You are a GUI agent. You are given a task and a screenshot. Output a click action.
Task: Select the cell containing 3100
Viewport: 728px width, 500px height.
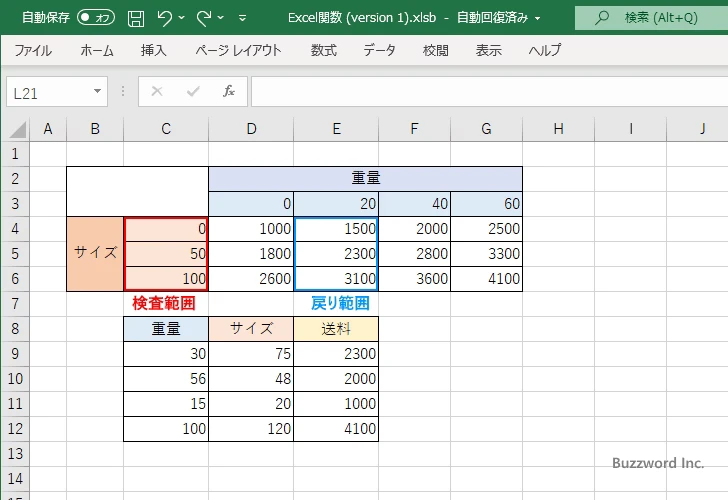click(x=336, y=279)
